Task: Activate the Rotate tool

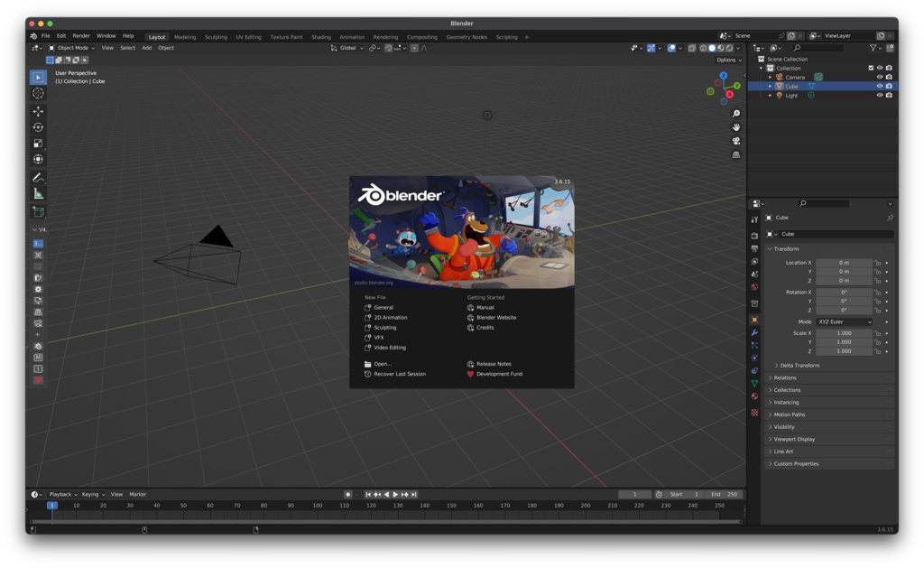Action: [x=38, y=126]
